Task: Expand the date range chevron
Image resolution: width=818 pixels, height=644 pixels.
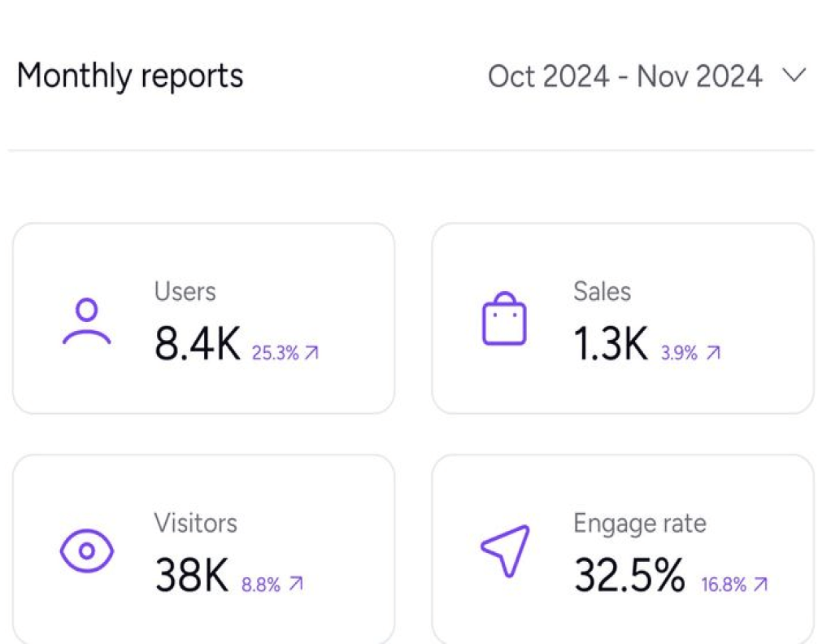Action: click(793, 76)
